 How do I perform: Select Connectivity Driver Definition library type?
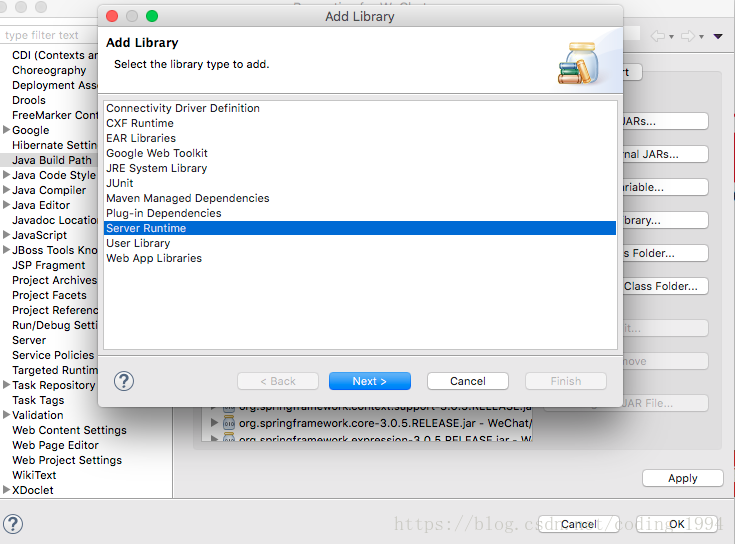point(360,108)
